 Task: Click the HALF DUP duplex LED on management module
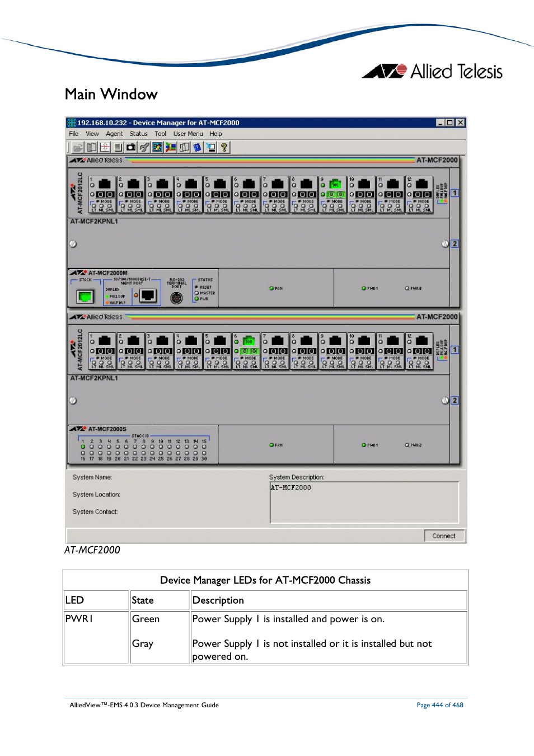coord(107,303)
